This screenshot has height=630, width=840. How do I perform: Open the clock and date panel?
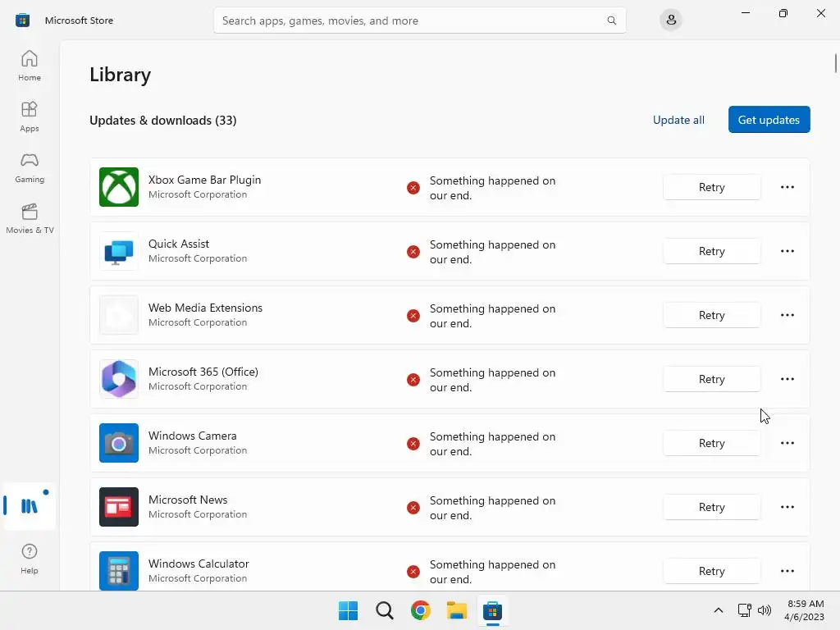click(804, 610)
